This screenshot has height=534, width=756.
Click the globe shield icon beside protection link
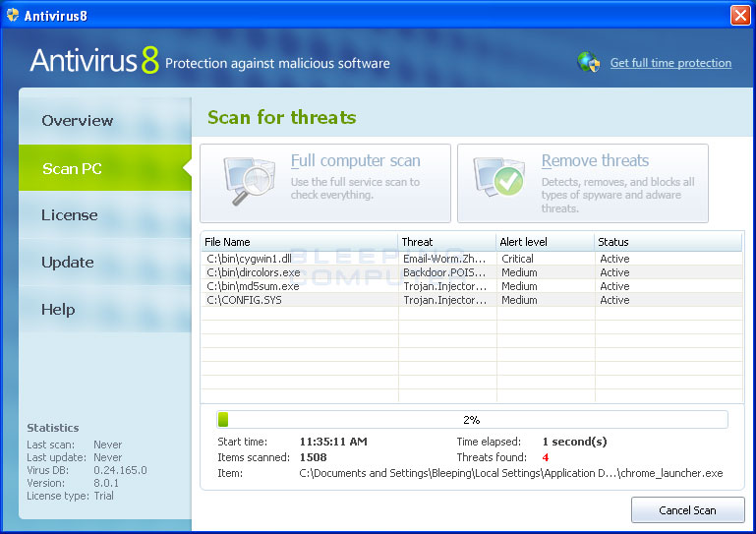coord(588,62)
